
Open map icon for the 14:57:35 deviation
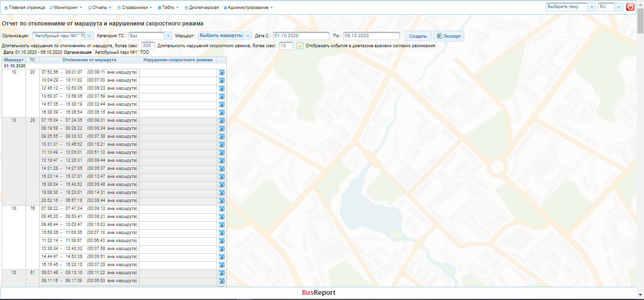(x=222, y=105)
